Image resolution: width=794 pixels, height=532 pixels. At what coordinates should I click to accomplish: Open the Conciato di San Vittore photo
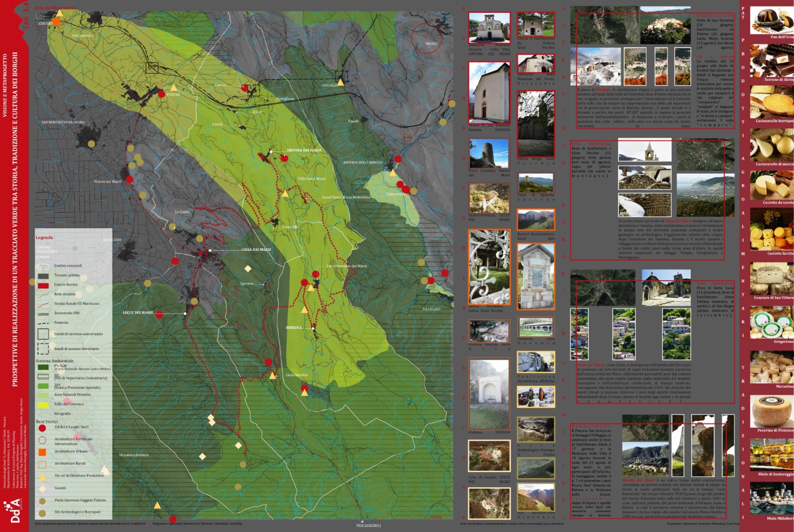(x=772, y=279)
